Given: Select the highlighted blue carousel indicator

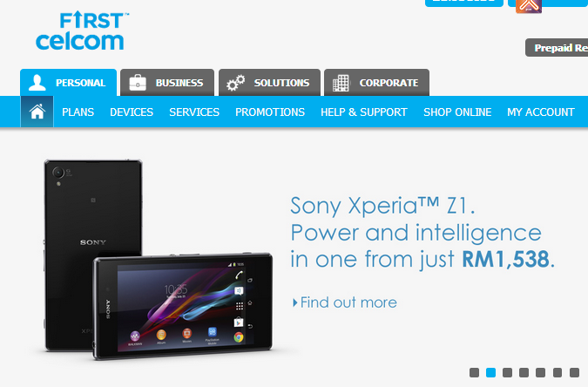Looking at the screenshot, I should [x=491, y=372].
